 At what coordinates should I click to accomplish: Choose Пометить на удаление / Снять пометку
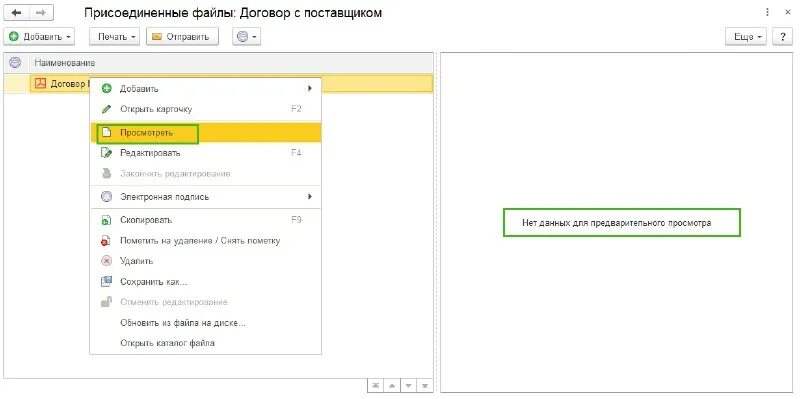(206, 240)
